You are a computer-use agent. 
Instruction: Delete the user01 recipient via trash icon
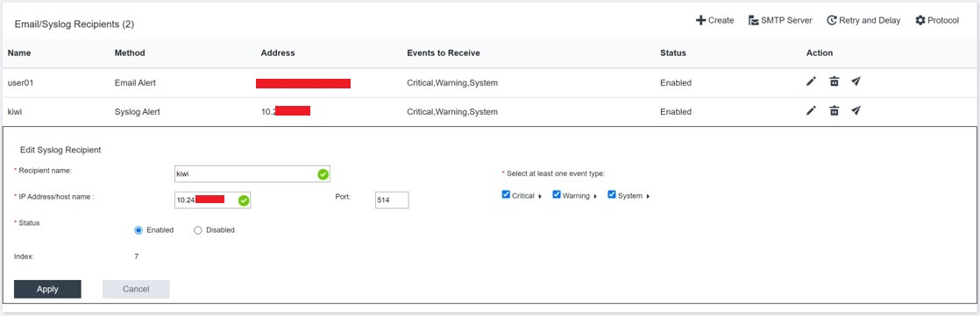(834, 81)
